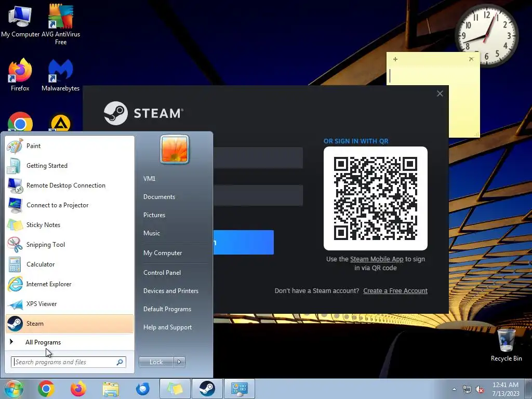Open Chrome from the taskbar
The image size is (532, 399).
click(46, 389)
